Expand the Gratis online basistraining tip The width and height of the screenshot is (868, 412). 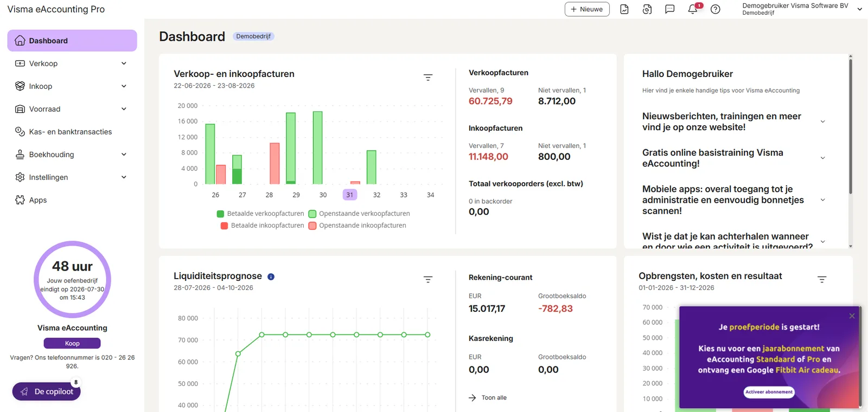pyautogui.click(x=823, y=158)
